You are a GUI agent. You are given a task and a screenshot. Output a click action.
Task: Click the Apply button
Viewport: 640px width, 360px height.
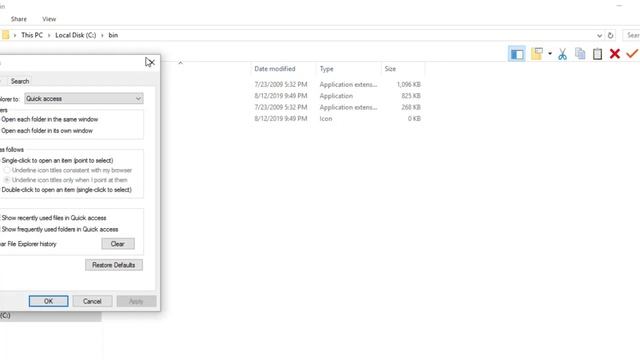pyautogui.click(x=136, y=301)
